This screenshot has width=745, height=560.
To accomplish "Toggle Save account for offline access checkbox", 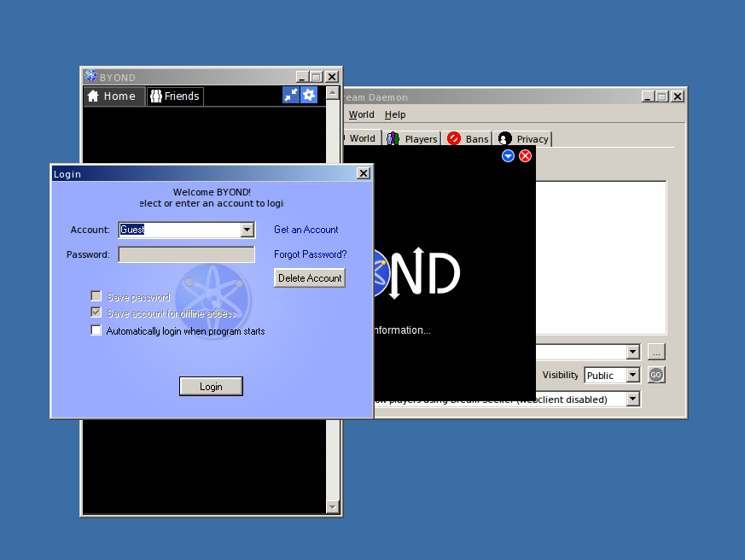I will (96, 312).
